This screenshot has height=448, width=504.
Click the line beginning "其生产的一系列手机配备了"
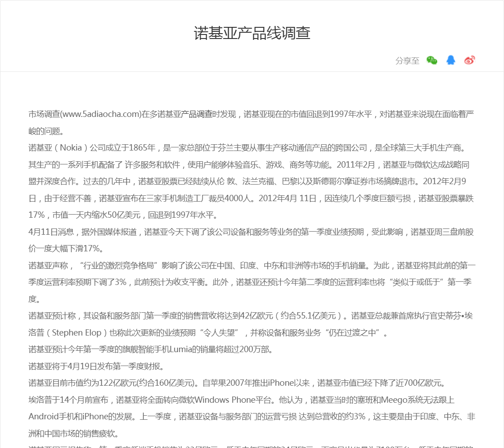[249, 164]
